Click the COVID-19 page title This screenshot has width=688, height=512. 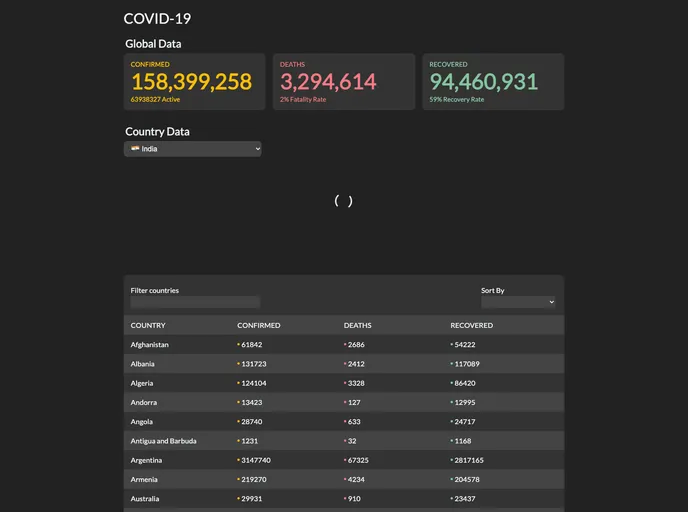click(157, 18)
